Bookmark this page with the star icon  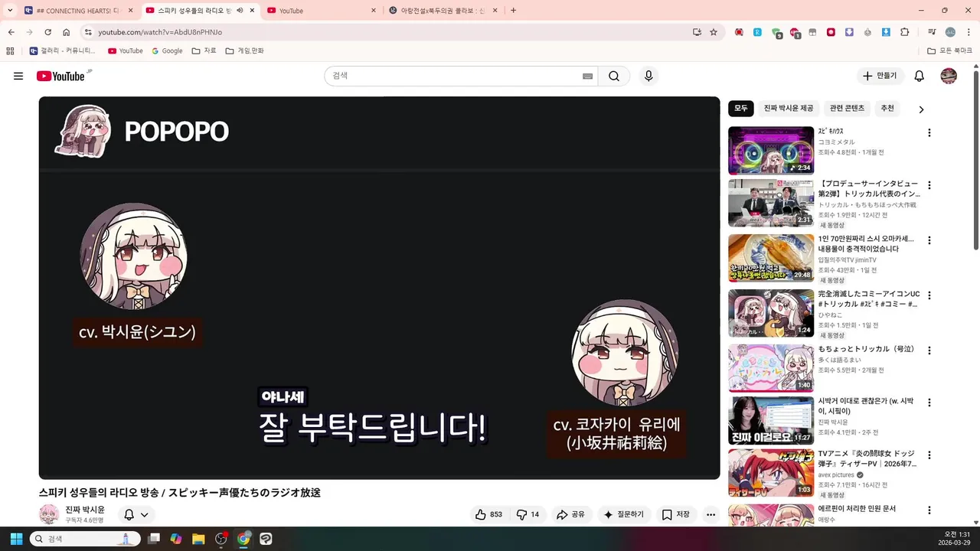point(714,32)
